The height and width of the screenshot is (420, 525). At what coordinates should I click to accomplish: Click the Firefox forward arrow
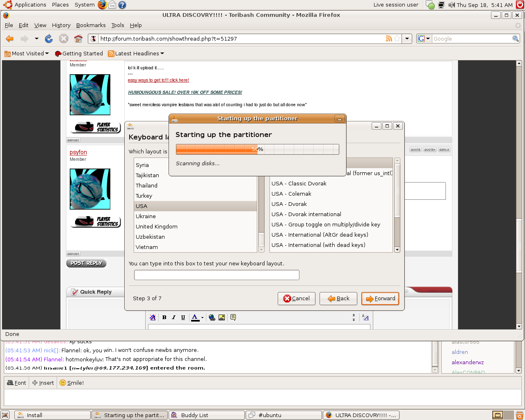coord(24,39)
